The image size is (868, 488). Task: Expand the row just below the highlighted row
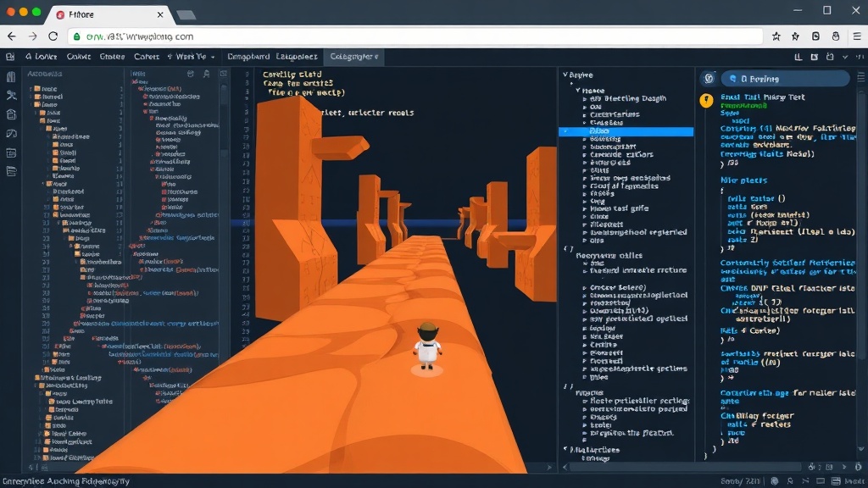[585, 140]
